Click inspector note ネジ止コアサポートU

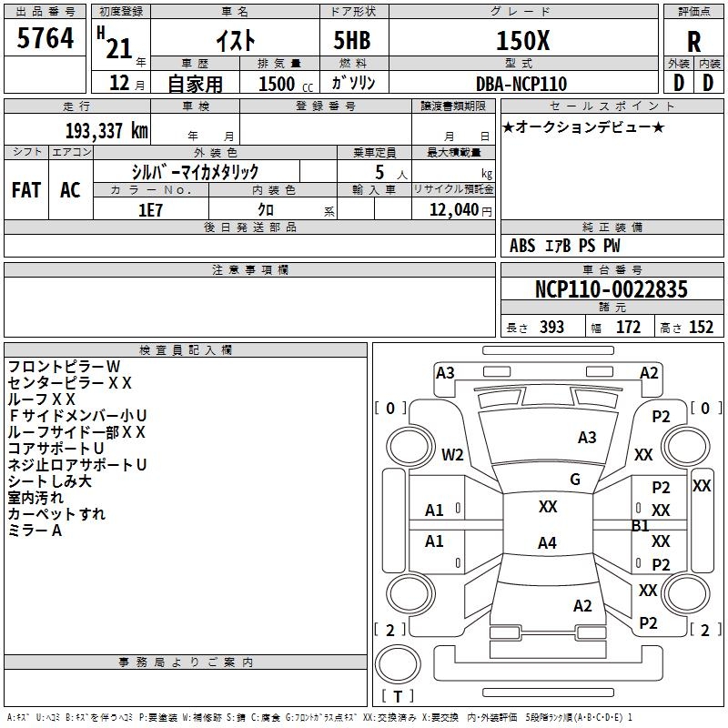tap(77, 465)
